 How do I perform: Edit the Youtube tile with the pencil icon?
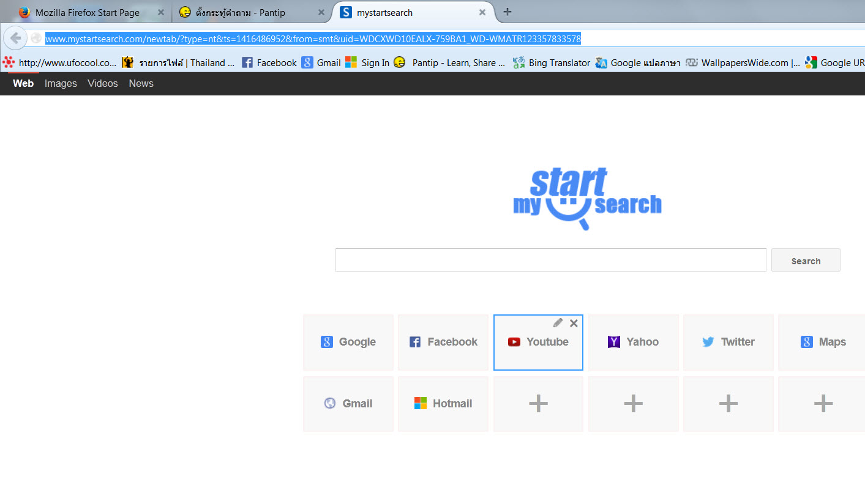click(x=558, y=323)
